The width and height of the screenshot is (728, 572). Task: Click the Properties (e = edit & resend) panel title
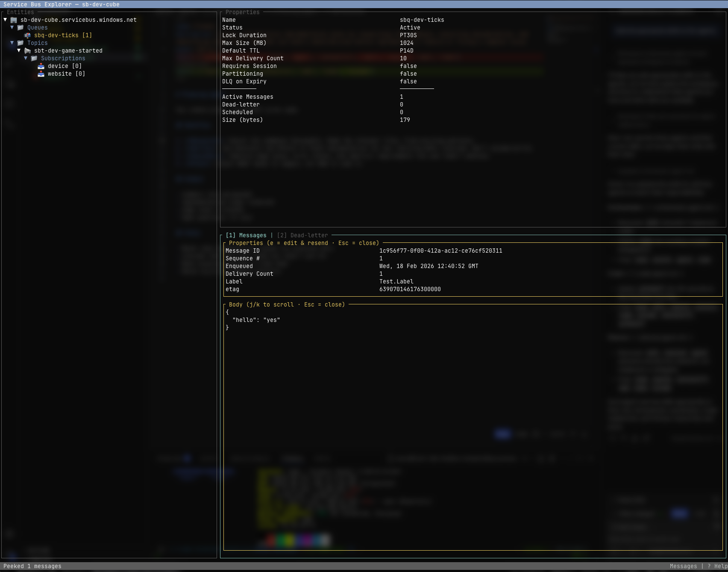304,243
